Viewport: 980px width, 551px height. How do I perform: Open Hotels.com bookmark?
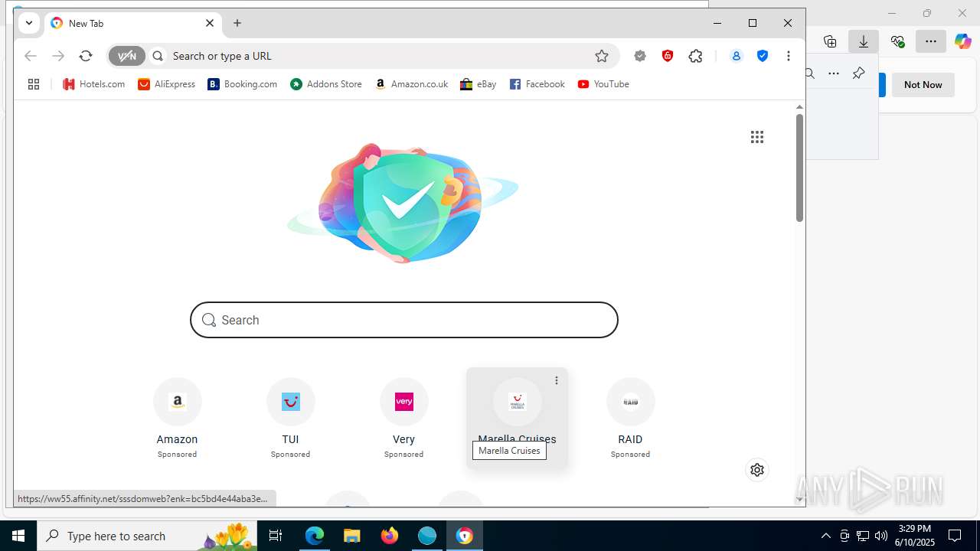tap(93, 84)
